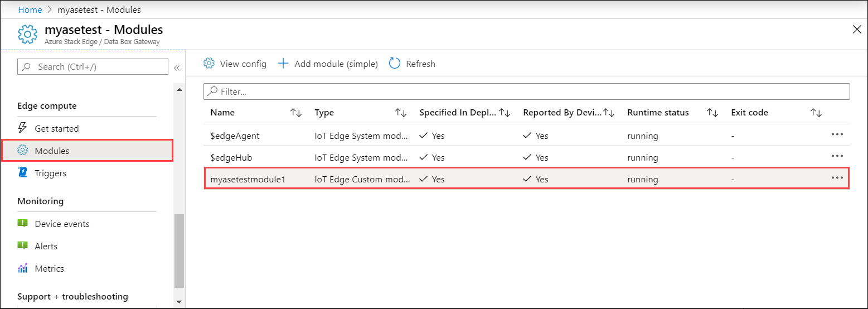
Task: Click the Triggers icon in sidebar
Action: (x=23, y=173)
